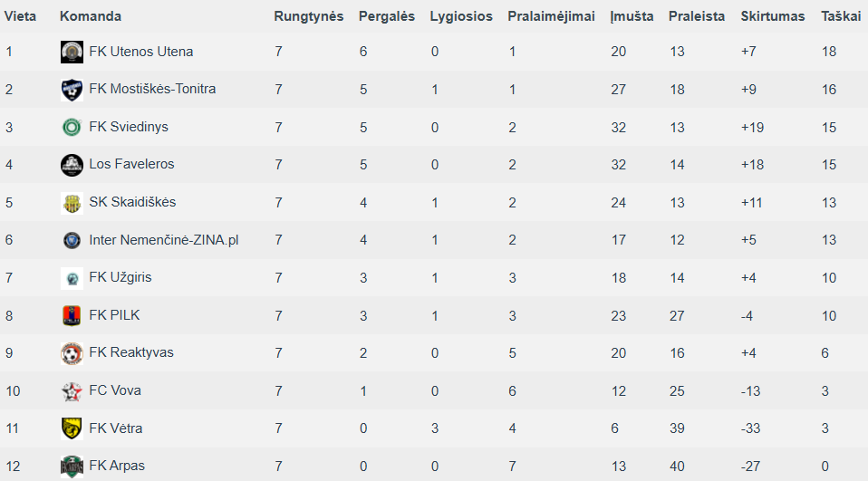Select the SK Skaidiškės yellow striped badge
Image resolution: width=868 pixels, height=481 pixels.
[x=72, y=203]
